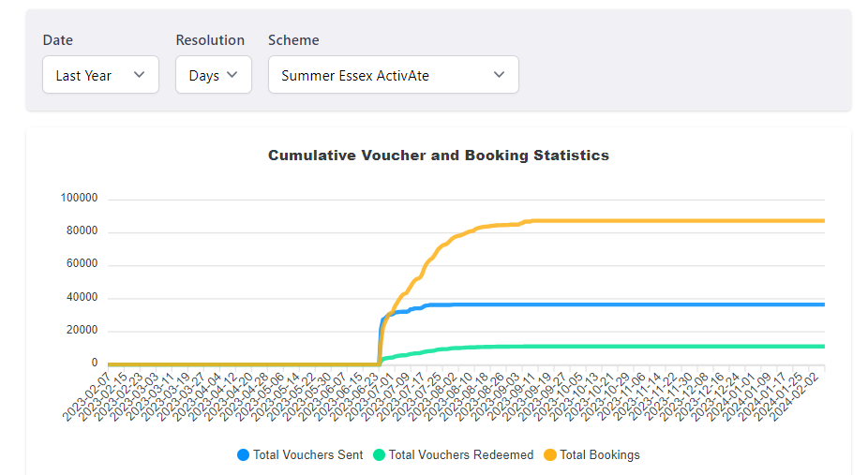Click the Date field label
The height and width of the screenshot is (475, 868).
click(57, 40)
